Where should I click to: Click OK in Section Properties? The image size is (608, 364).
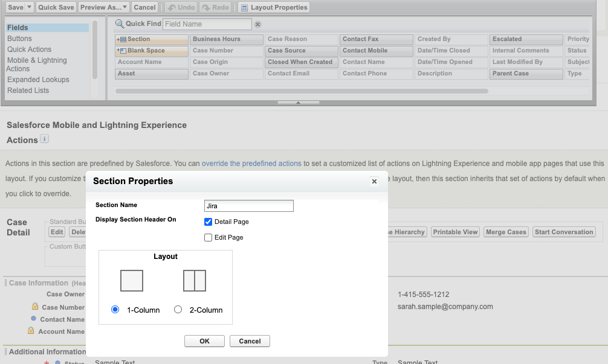tap(204, 341)
